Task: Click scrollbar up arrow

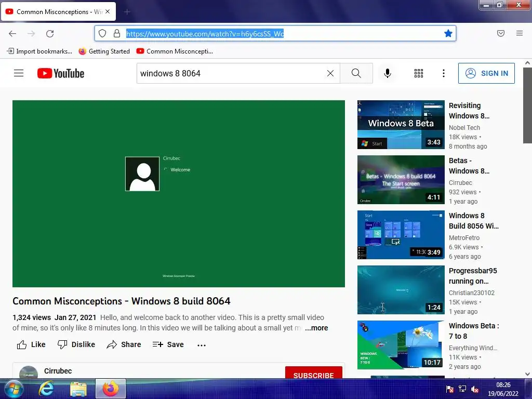Action: (527, 63)
